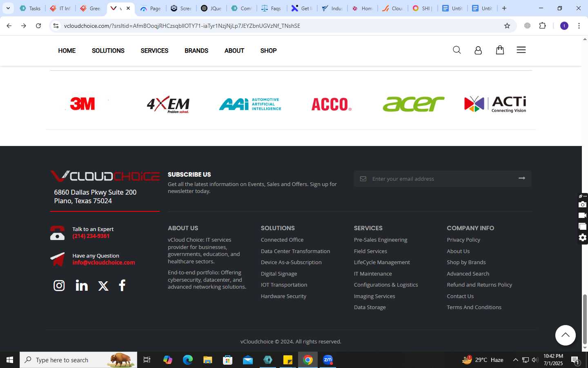Open the browser extensions puzzle icon

542,26
